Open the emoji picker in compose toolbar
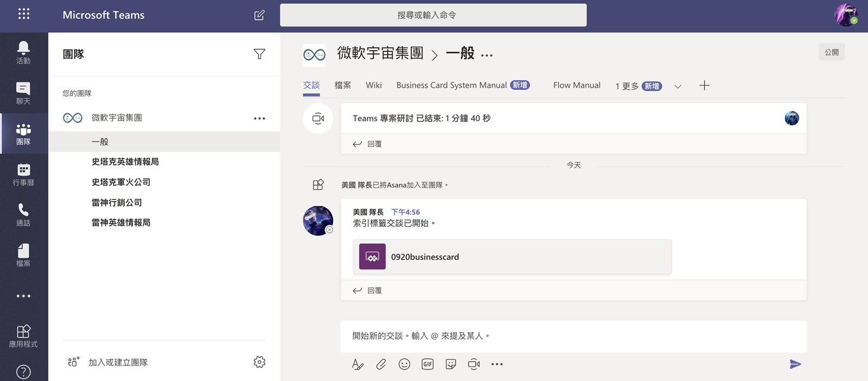The height and width of the screenshot is (381, 868). [404, 364]
